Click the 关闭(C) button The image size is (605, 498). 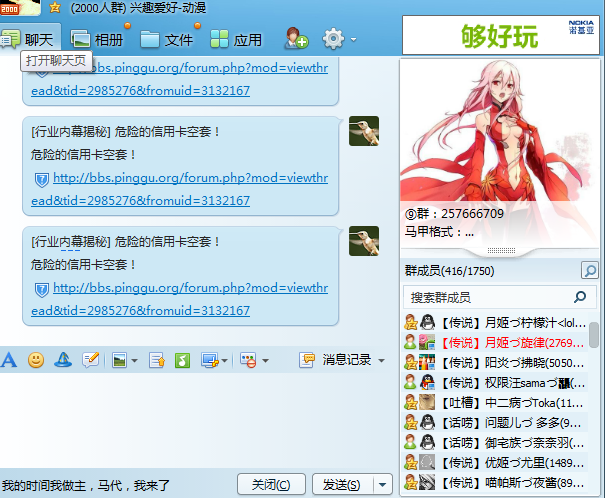tap(271, 484)
